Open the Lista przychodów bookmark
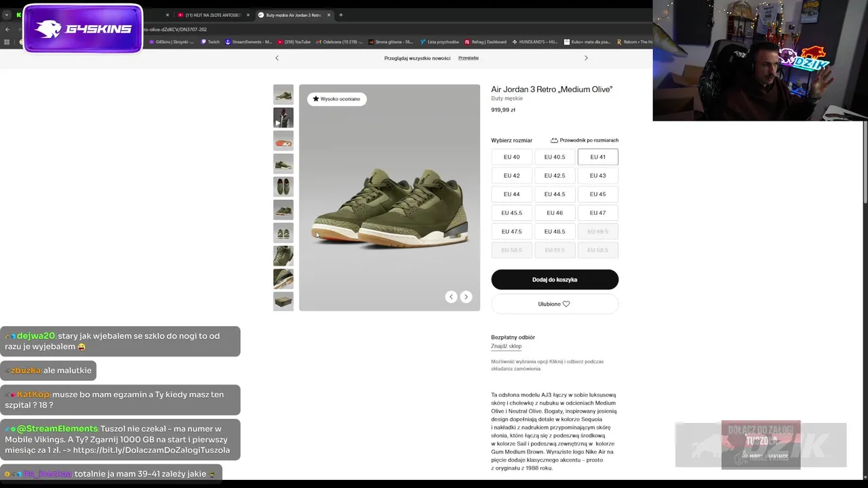The height and width of the screenshot is (488, 868). 439,42
